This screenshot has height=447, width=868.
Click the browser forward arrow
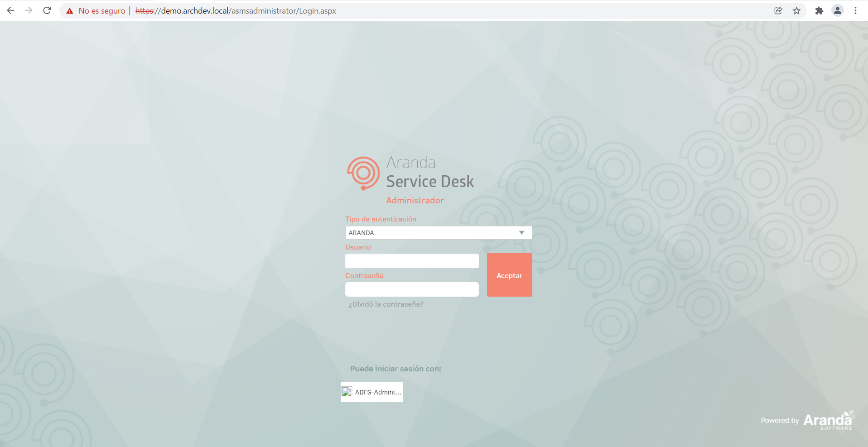tap(29, 10)
